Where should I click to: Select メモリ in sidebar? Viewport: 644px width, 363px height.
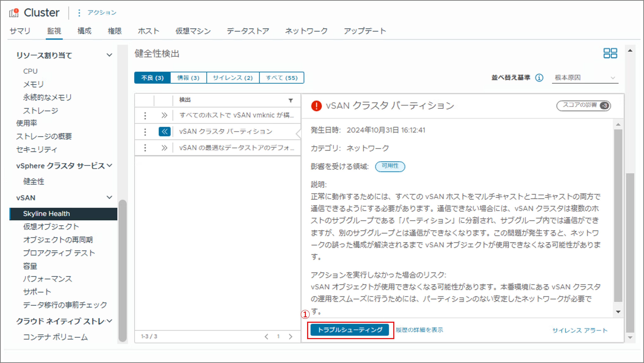tap(33, 84)
